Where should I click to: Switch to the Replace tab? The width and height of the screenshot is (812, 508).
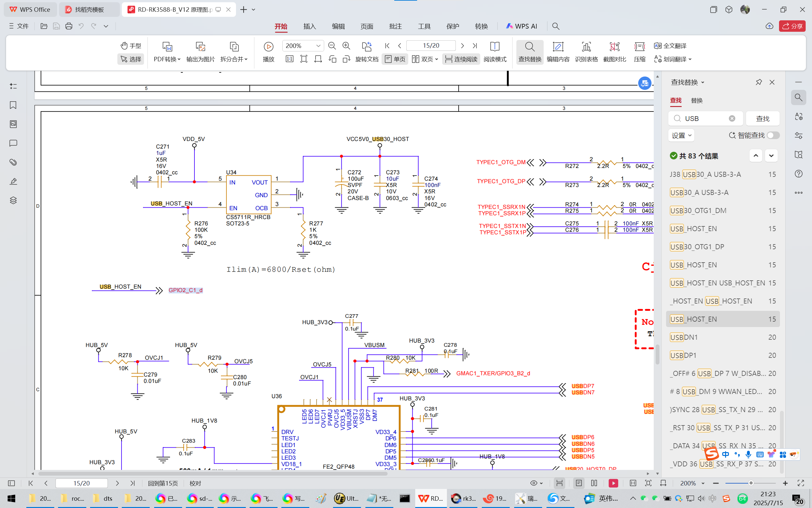(x=697, y=100)
